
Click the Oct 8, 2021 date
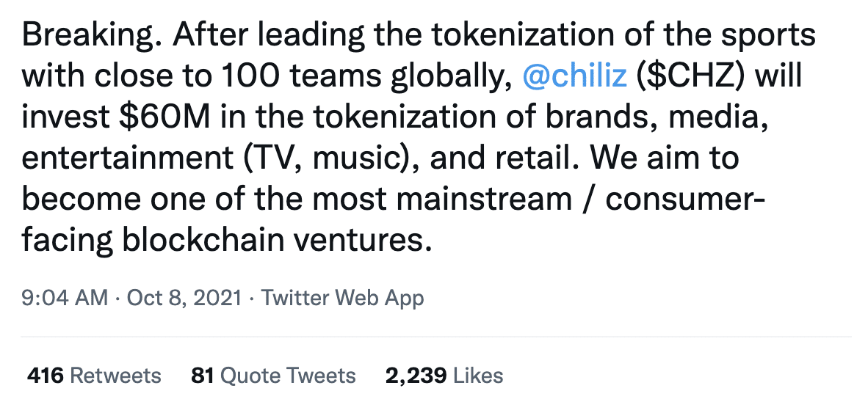(184, 298)
